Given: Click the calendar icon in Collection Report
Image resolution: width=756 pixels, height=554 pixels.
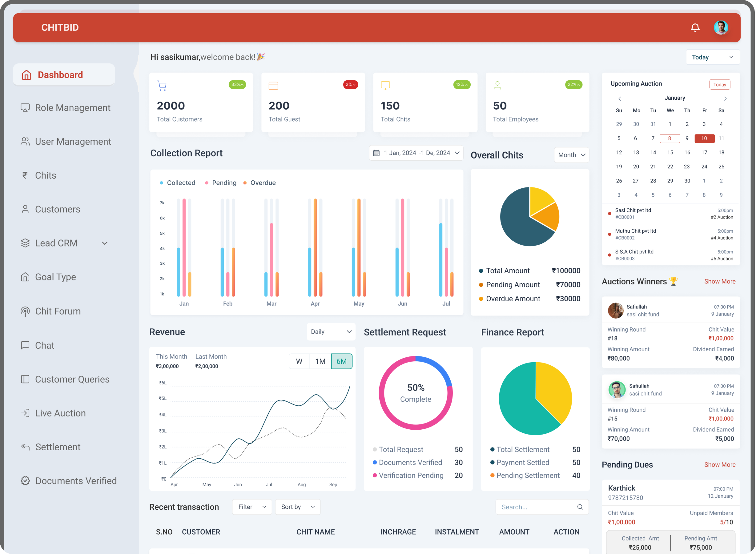Looking at the screenshot, I should 376,153.
